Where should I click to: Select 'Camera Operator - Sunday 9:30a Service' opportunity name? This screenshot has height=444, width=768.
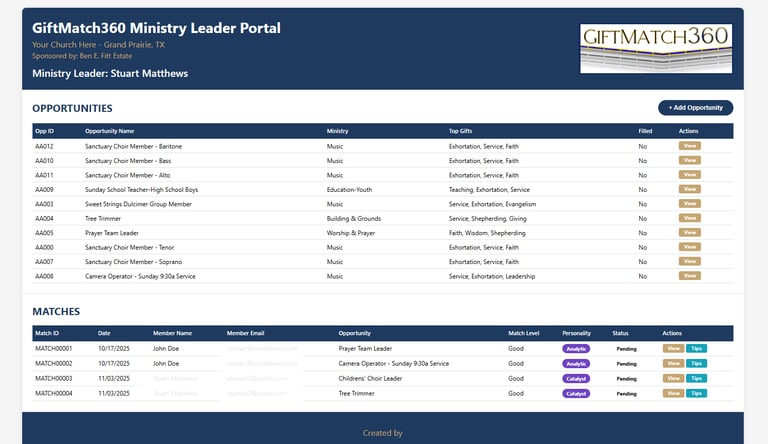pyautogui.click(x=140, y=276)
